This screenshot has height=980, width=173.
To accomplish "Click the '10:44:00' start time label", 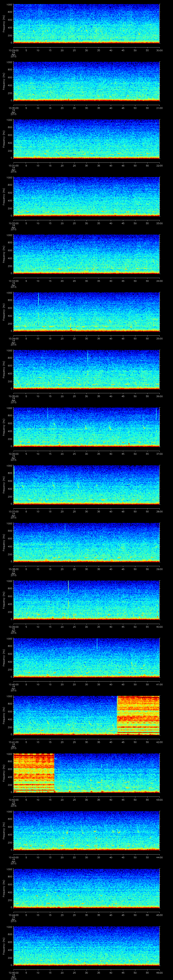I will 13,915.
